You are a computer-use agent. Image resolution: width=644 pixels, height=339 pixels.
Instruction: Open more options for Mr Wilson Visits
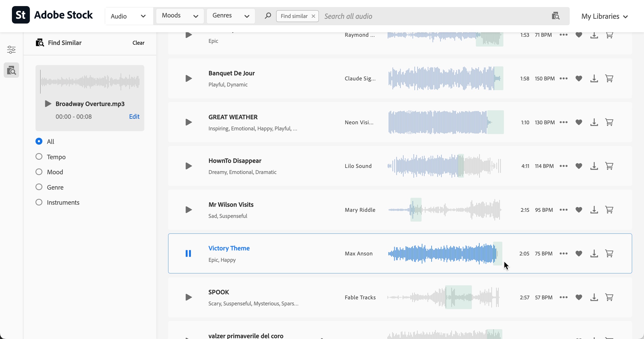point(563,210)
